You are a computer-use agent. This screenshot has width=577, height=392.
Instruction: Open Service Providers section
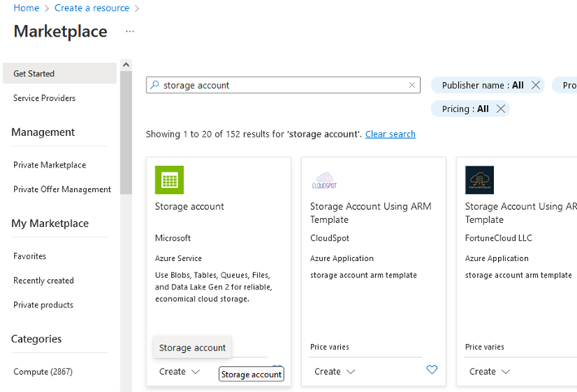pyautogui.click(x=44, y=98)
